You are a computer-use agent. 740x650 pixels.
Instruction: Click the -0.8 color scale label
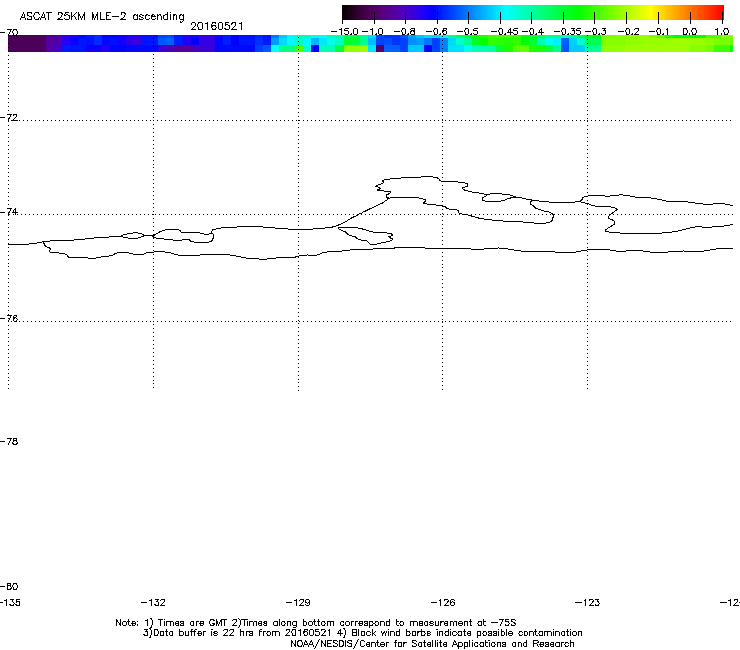coord(404,32)
